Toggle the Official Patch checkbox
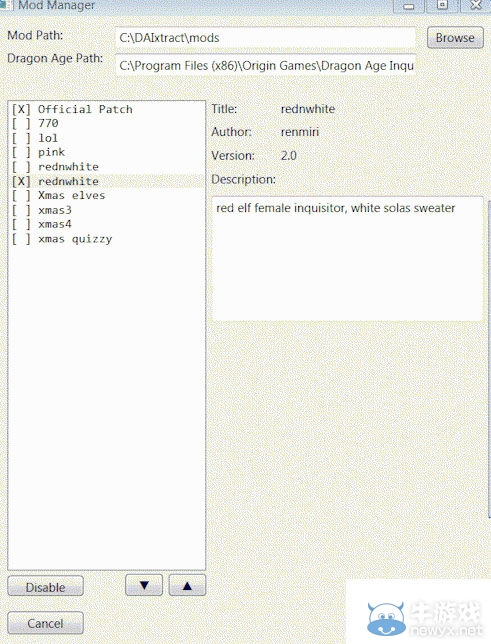This screenshot has height=644, width=491. coord(21,109)
